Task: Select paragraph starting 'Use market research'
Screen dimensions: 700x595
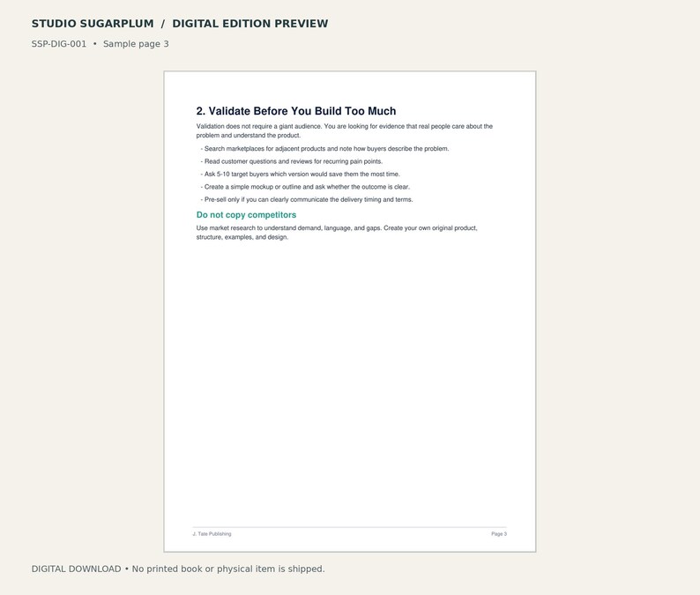Action: point(337,233)
